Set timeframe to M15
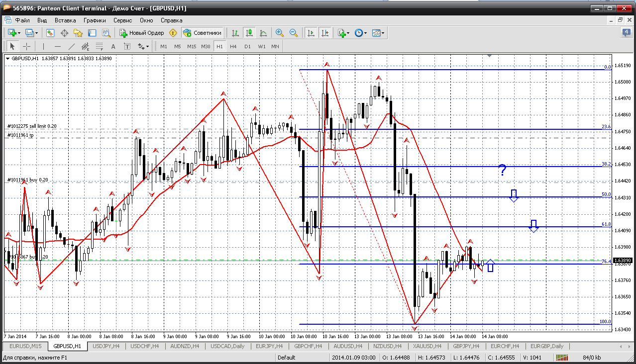The width and height of the screenshot is (636, 364). point(192,46)
